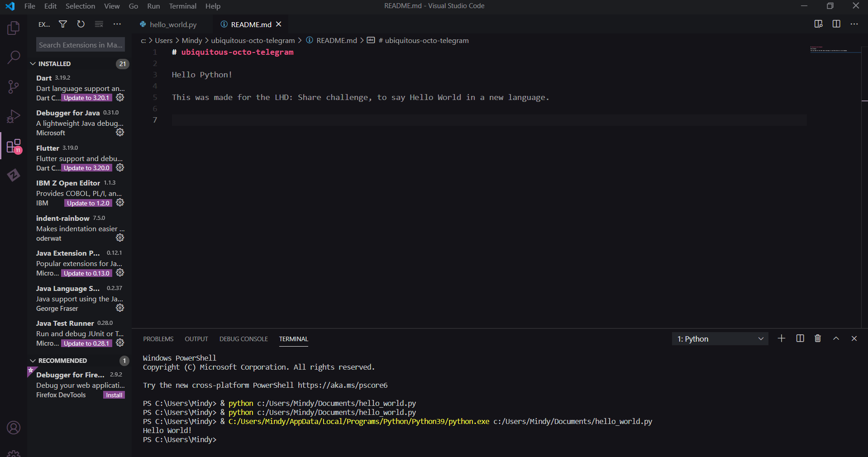This screenshot has height=457, width=868.
Task: Open the Explorer view in activity bar
Action: pos(14,28)
